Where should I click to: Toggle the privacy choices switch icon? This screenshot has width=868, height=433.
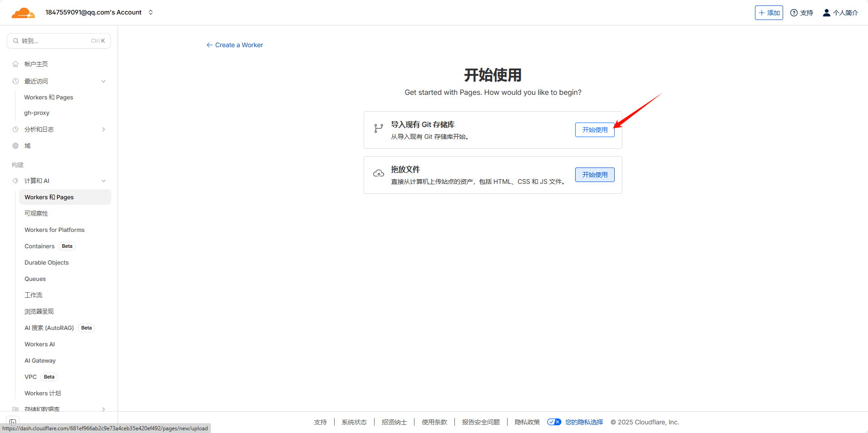[554, 422]
